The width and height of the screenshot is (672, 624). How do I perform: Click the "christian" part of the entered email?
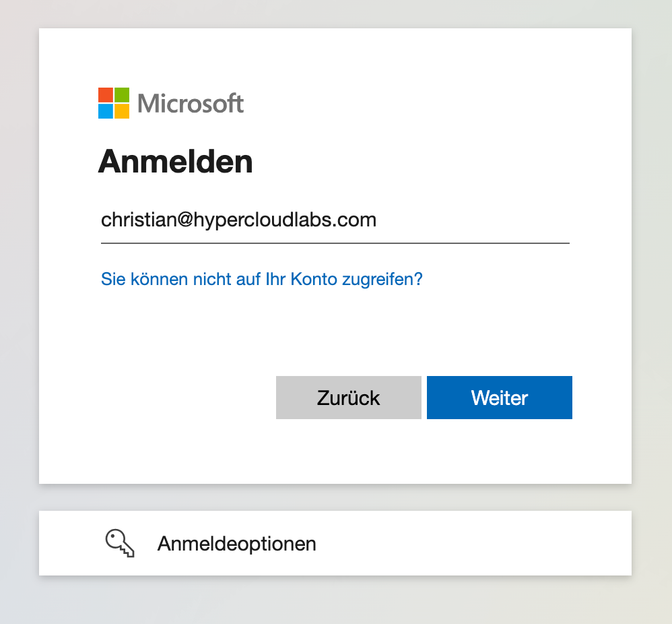click(137, 220)
